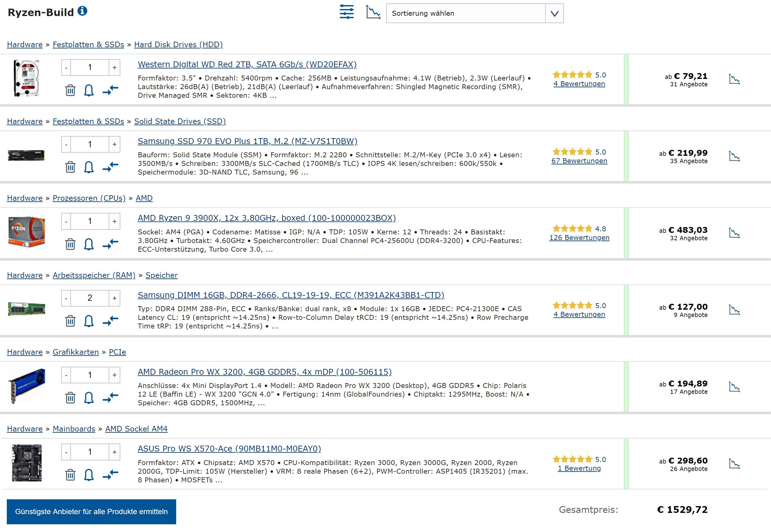Go to the 'Grafikkarten' breadcrumb category
771x532 pixels.
pos(76,352)
